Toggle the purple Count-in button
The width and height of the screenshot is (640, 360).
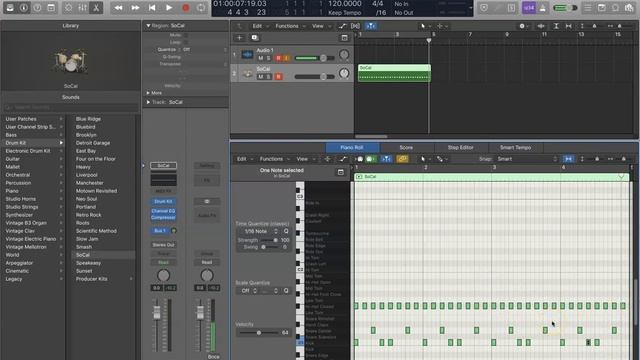coord(529,8)
